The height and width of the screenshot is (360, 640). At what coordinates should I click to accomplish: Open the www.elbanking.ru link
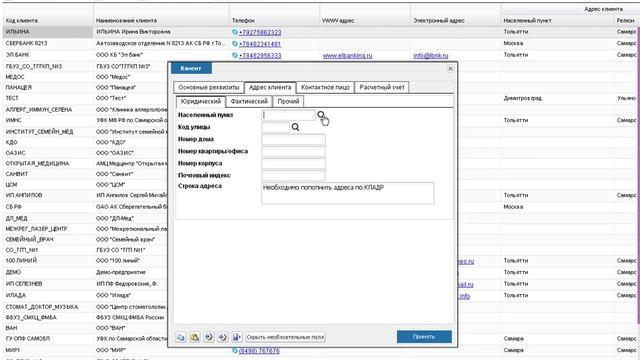pos(347,55)
